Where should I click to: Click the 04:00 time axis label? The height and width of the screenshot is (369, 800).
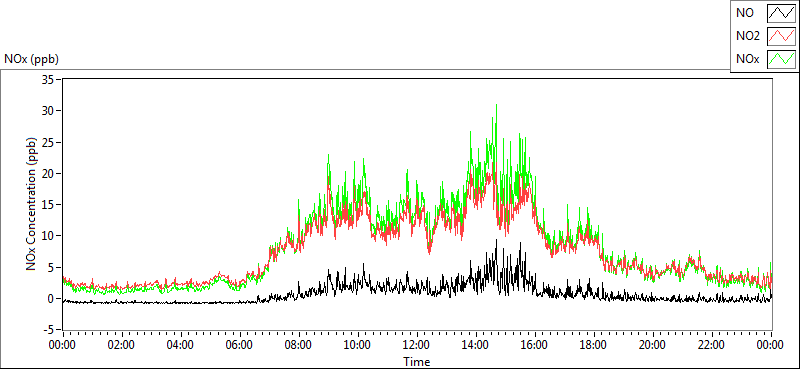coord(181,345)
